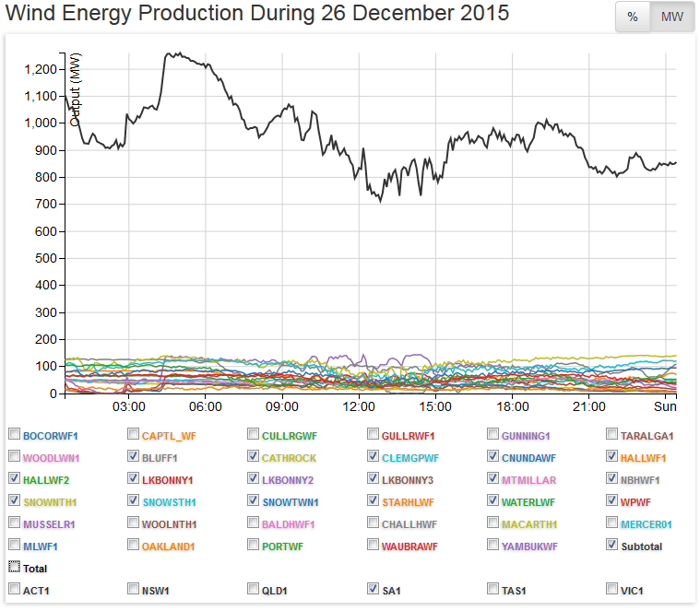Untick the HALLWF2 checkbox
The image size is (700, 611).
pos(14,478)
